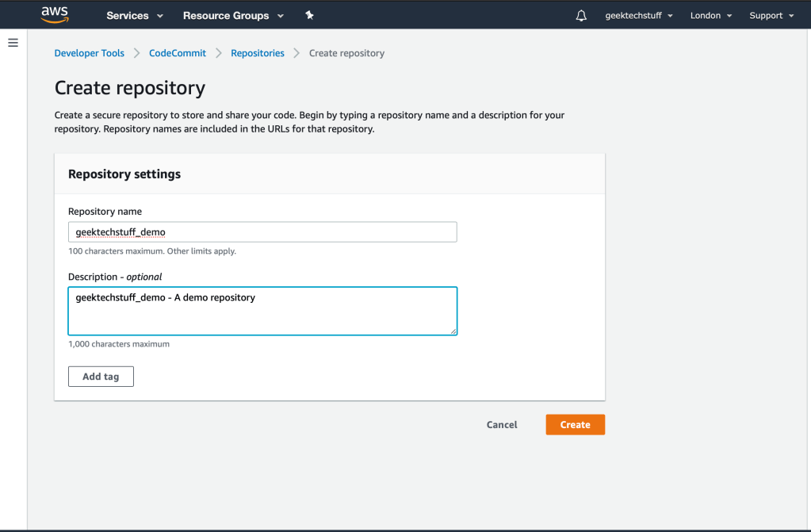Click the Create button
Image resolution: width=811 pixels, height=532 pixels.
coord(575,424)
